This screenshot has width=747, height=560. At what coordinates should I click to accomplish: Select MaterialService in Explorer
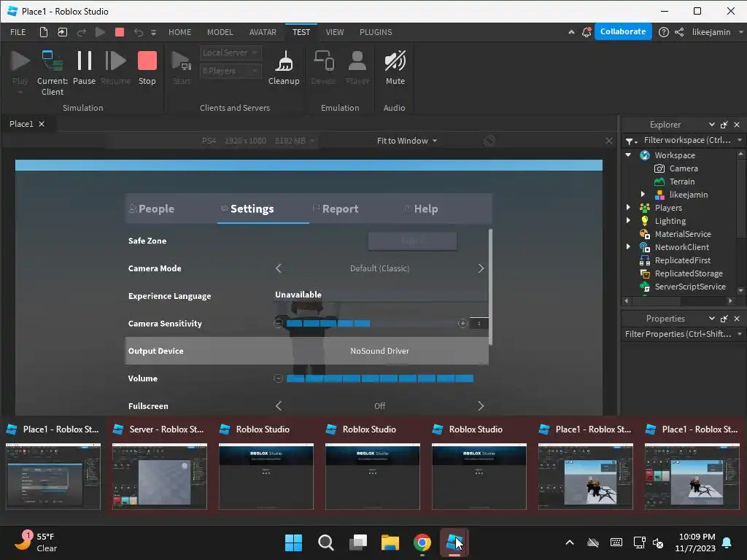[683, 234]
